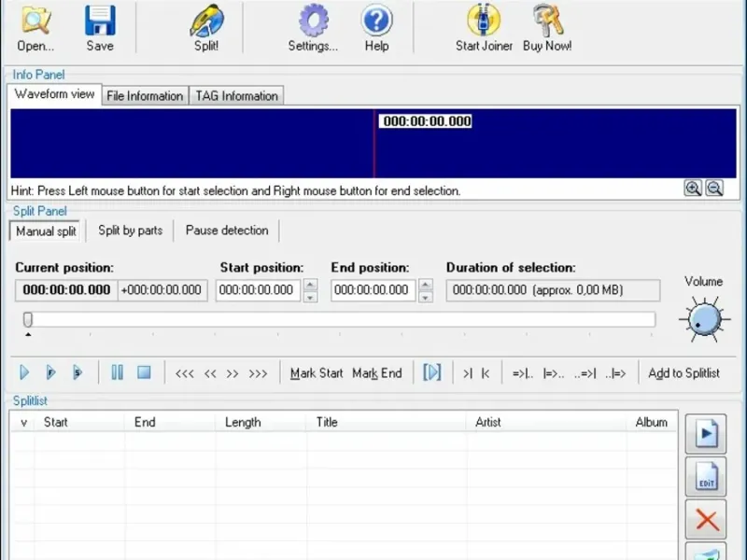Step forward with >> button
Image resolution: width=747 pixels, height=560 pixels.
(232, 373)
